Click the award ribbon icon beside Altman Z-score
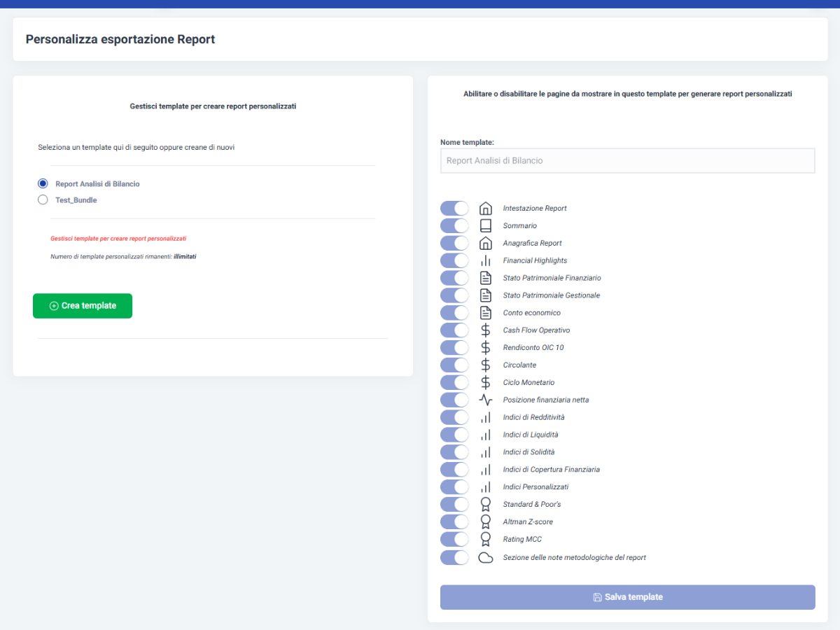The image size is (840, 630). pos(486,522)
